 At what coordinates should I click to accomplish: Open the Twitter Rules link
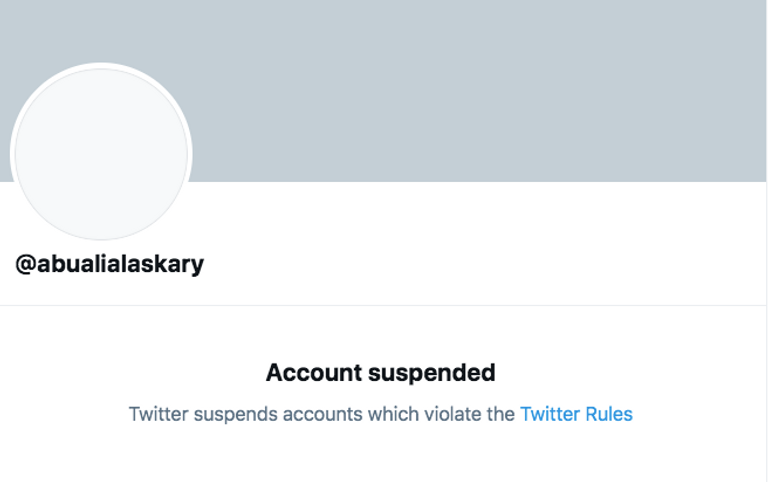point(576,413)
